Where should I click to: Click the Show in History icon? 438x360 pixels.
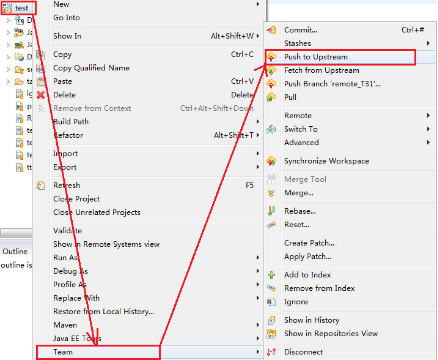point(272,320)
